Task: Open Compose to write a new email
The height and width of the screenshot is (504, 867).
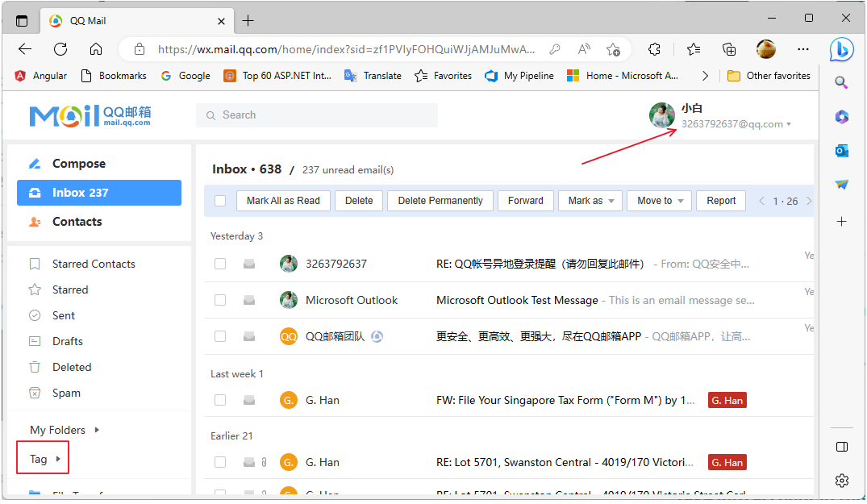Action: [x=79, y=163]
